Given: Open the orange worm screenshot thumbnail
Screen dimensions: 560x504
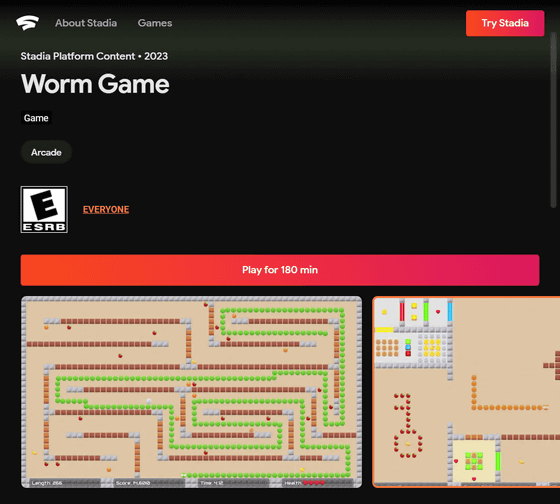Looking at the screenshot, I should click(x=466, y=392).
